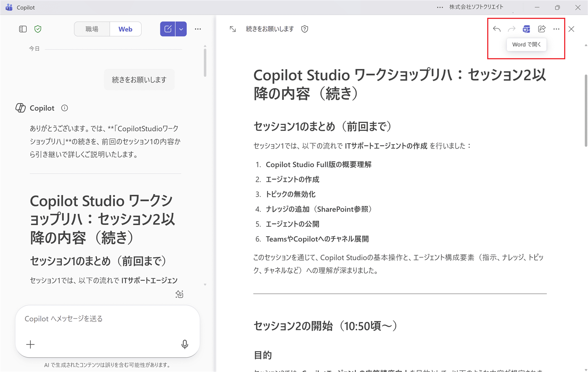Expand the canvas to full view
This screenshot has height=372, width=588.
tap(232, 29)
